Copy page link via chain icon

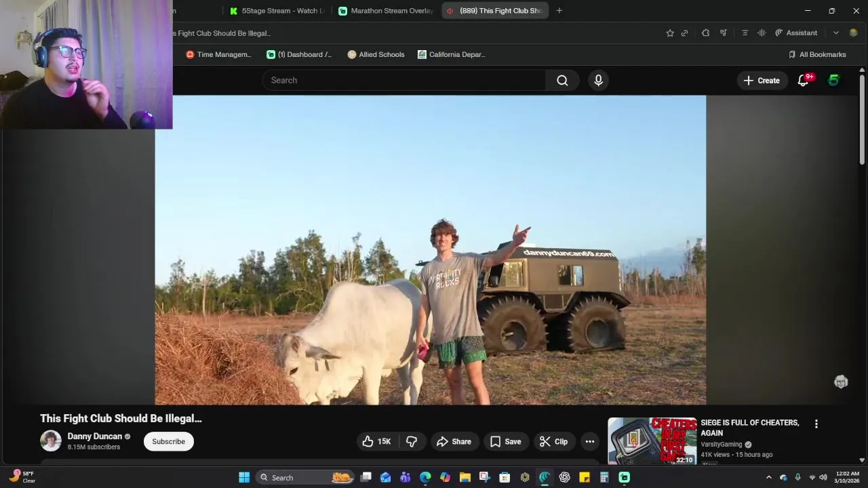pos(685,33)
